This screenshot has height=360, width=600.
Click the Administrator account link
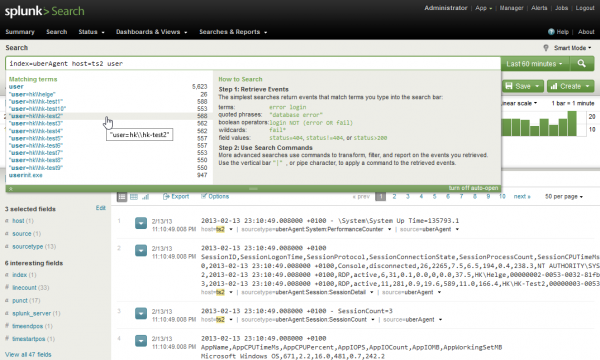(446, 8)
